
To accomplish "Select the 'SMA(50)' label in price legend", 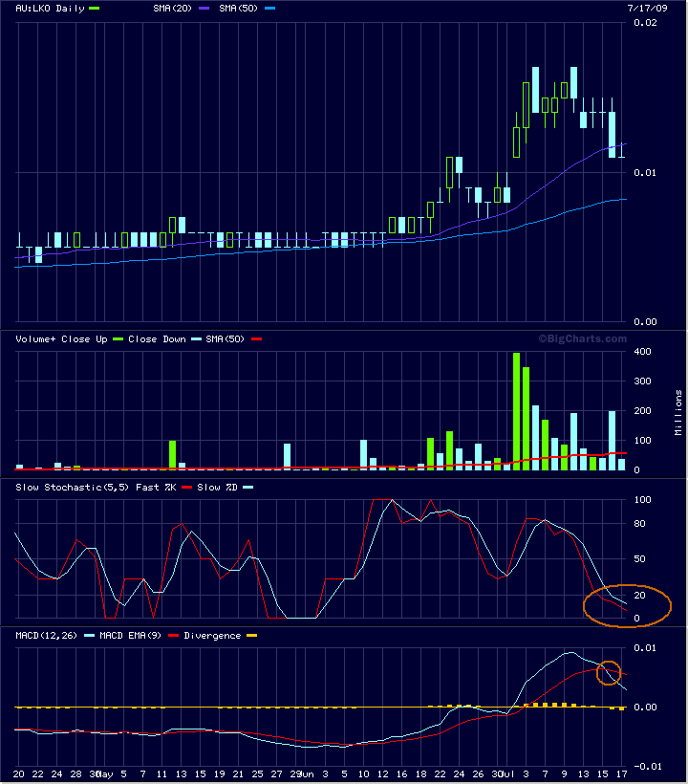I will (238, 8).
